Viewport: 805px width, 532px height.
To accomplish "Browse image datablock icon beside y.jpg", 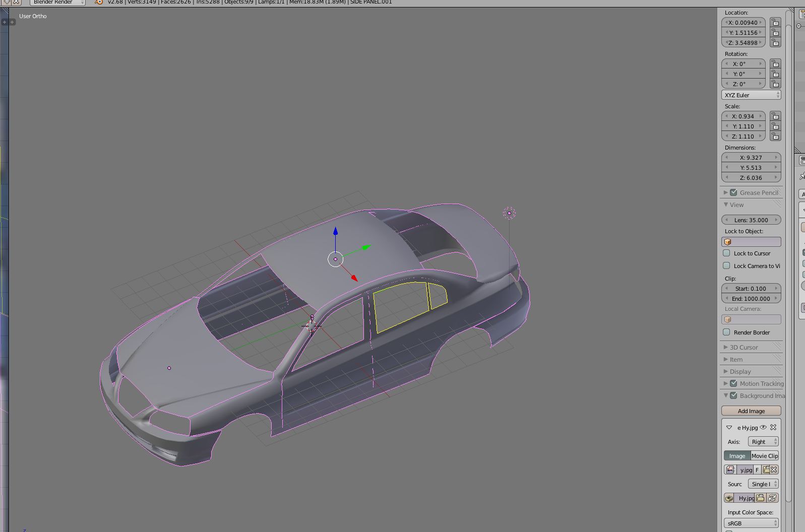I will pos(730,470).
